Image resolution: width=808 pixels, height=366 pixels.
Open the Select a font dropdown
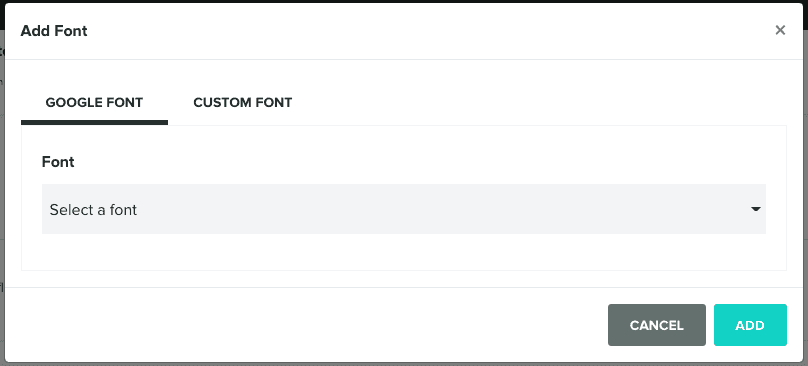tap(404, 209)
